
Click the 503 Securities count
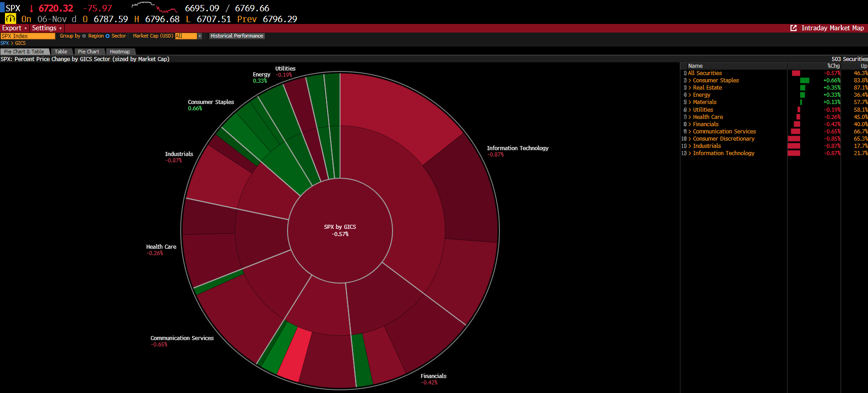click(x=849, y=59)
